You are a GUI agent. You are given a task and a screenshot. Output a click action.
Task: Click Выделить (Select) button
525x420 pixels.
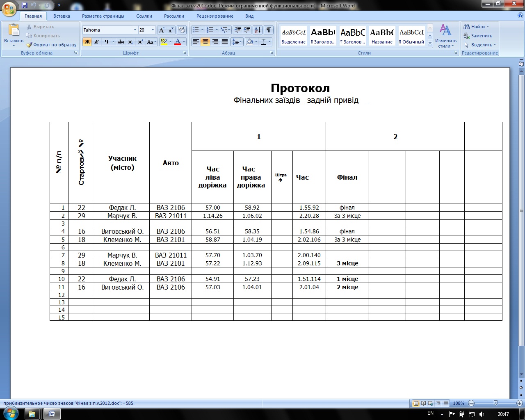tap(480, 45)
